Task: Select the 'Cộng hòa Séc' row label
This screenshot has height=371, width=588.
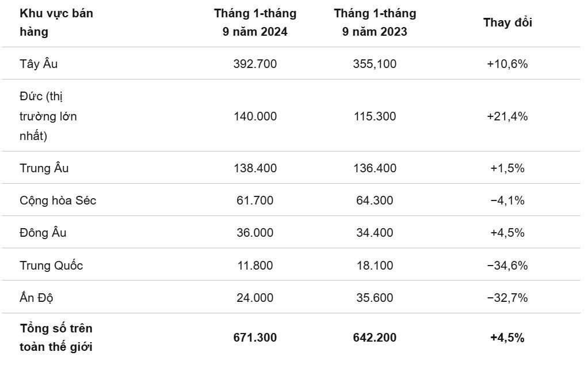Action: click(x=58, y=200)
